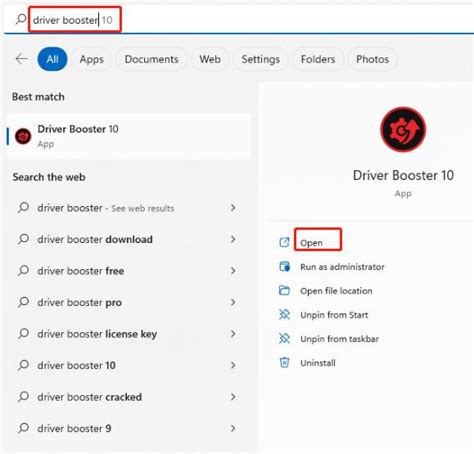The height and width of the screenshot is (454, 474).
Task: Click the Driver Booster 10 icon in Best match
Action: 23,136
